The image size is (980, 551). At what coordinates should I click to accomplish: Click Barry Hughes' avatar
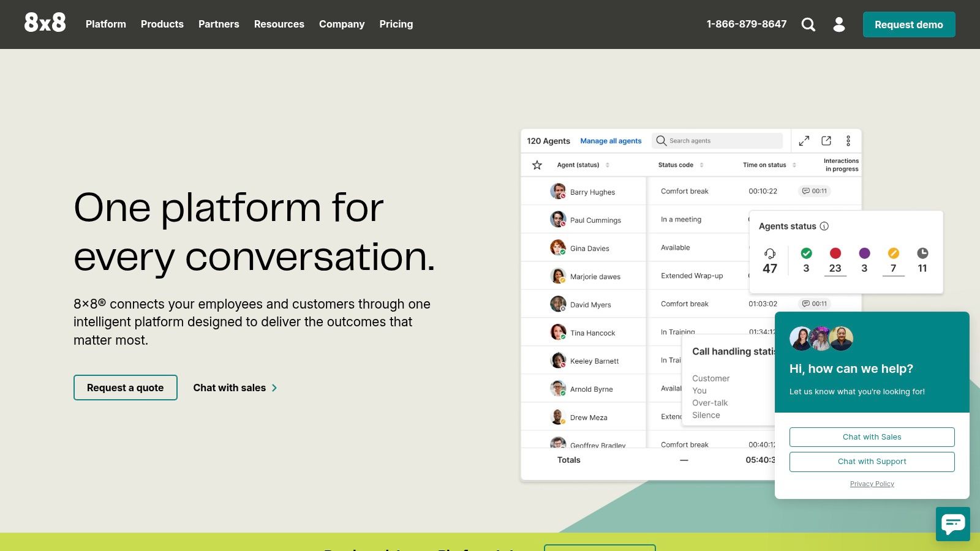pos(558,191)
